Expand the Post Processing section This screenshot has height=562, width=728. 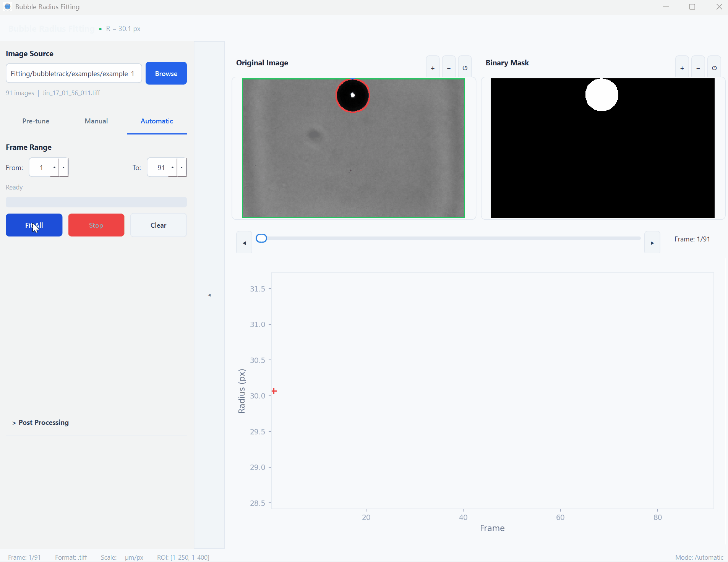tap(41, 423)
